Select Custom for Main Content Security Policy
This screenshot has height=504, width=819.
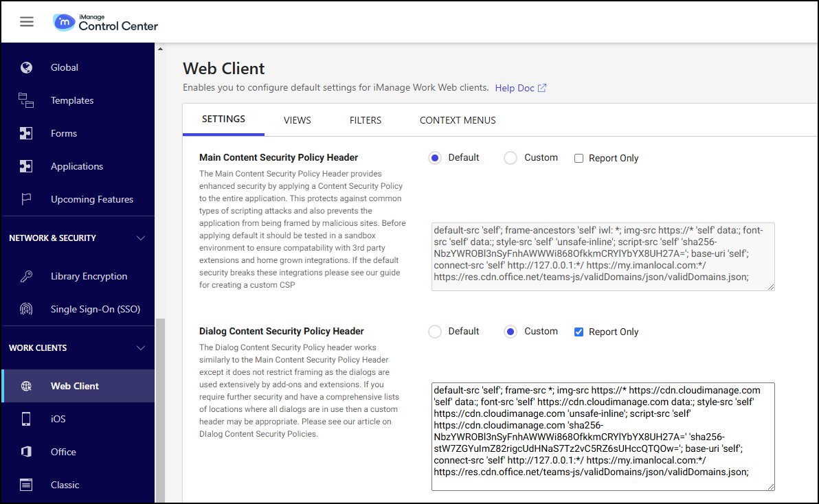pos(511,158)
